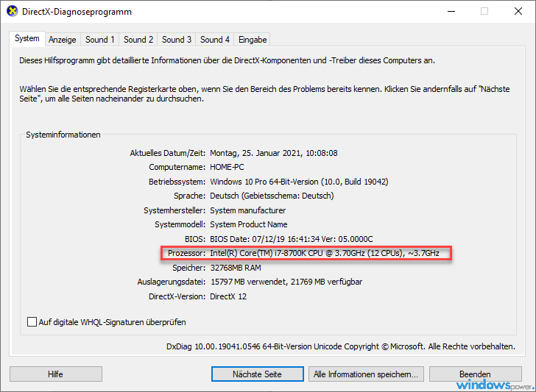This screenshot has width=536, height=392.
Task: Switch to the Eingabe tab
Action: tap(253, 40)
